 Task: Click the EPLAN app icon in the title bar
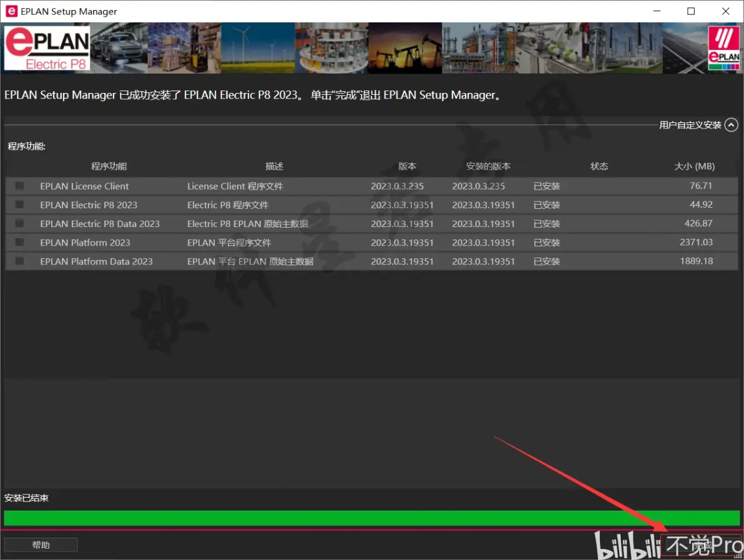(x=11, y=11)
